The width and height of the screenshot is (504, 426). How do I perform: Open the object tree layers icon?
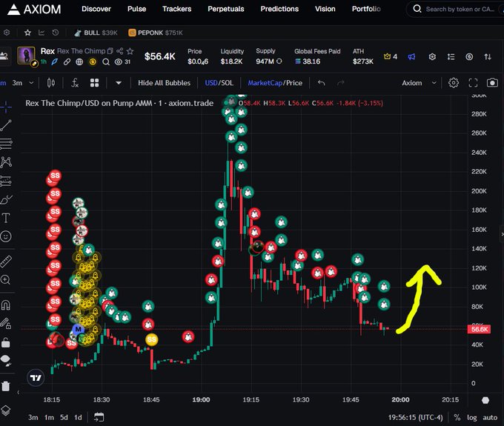coord(6,410)
